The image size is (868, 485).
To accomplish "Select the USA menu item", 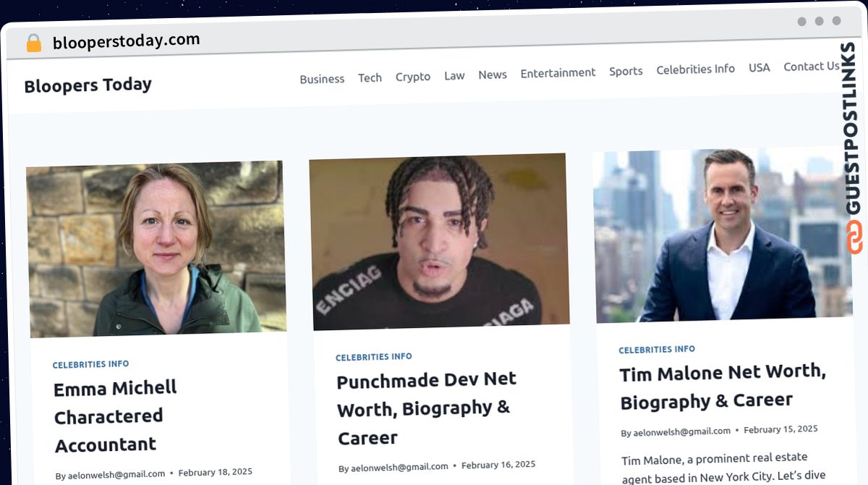I will point(759,67).
